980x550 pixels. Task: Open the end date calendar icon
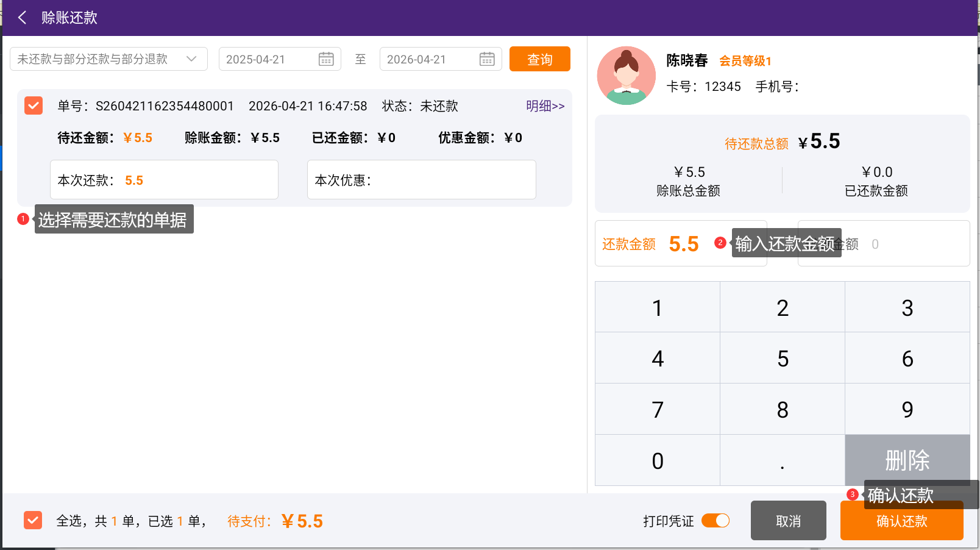487,59
